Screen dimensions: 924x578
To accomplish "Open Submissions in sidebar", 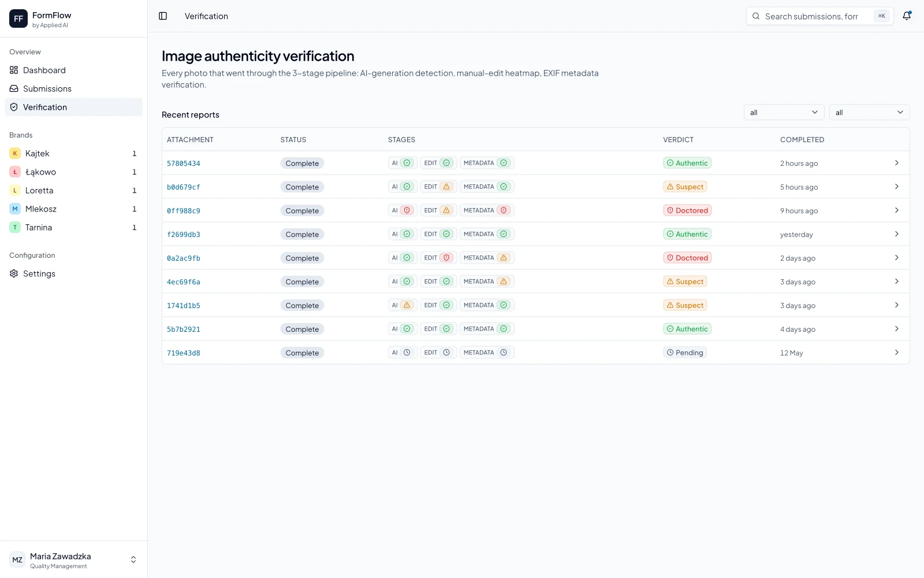I will coord(73,88).
